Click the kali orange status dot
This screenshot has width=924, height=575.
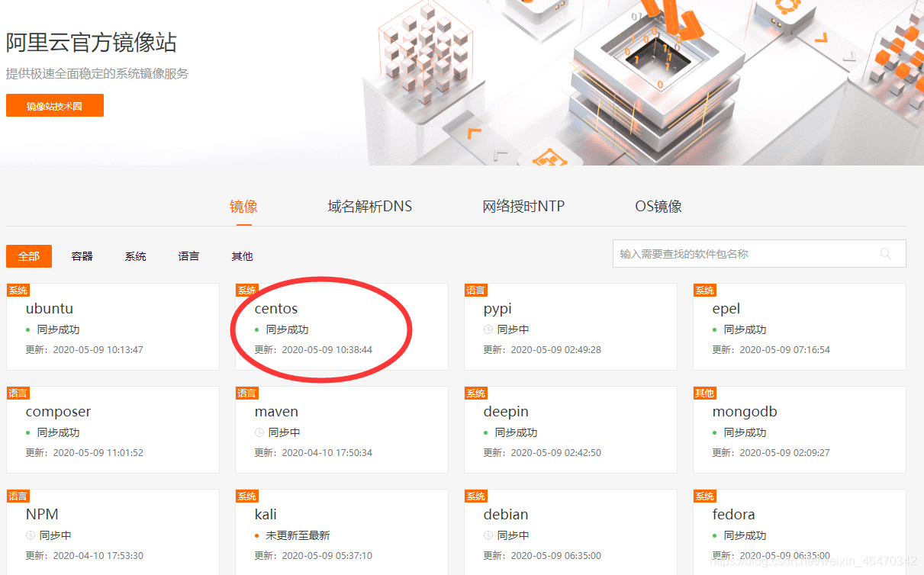click(x=257, y=536)
